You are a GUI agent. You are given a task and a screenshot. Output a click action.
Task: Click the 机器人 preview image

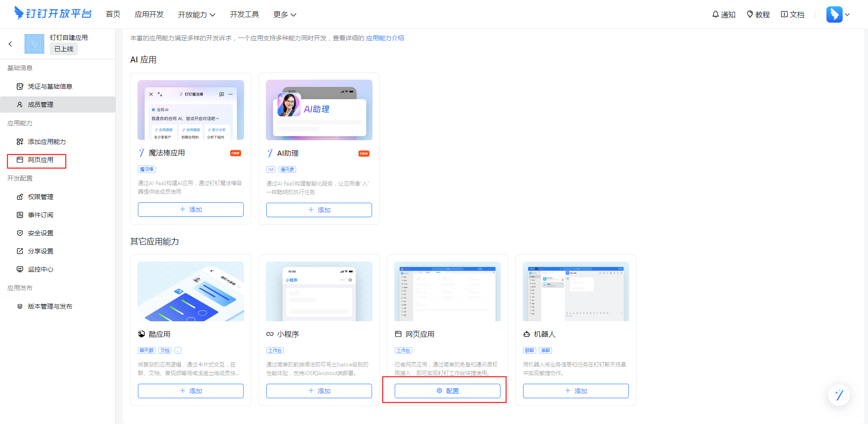[576, 291]
